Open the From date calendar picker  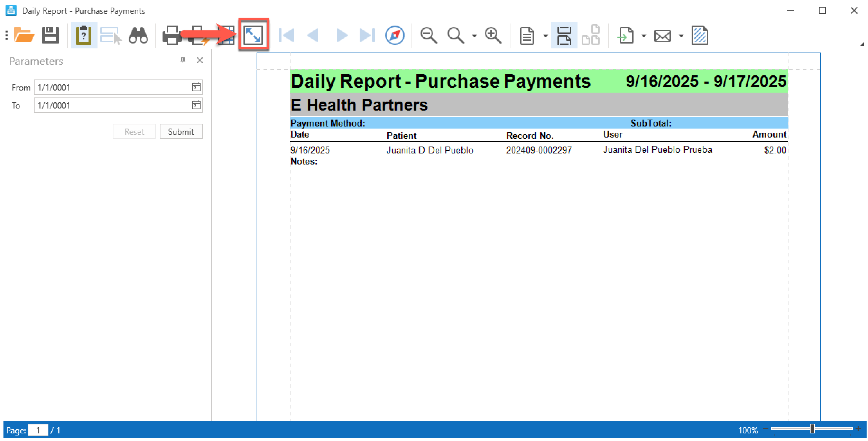pos(196,87)
